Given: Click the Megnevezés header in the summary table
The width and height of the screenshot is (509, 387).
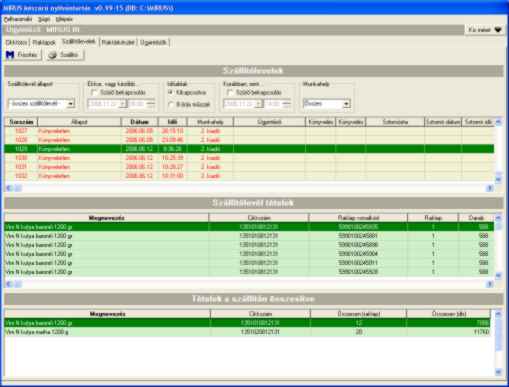Looking at the screenshot, I should coord(107,314).
